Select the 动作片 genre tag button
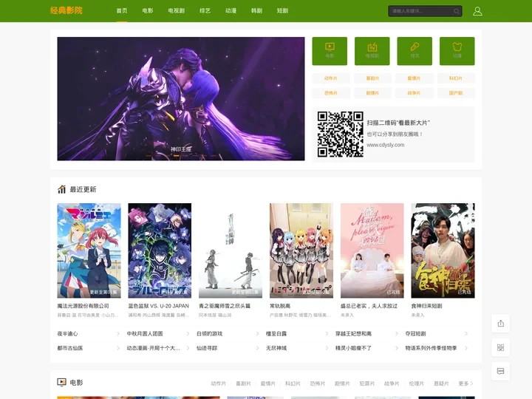 (x=330, y=78)
